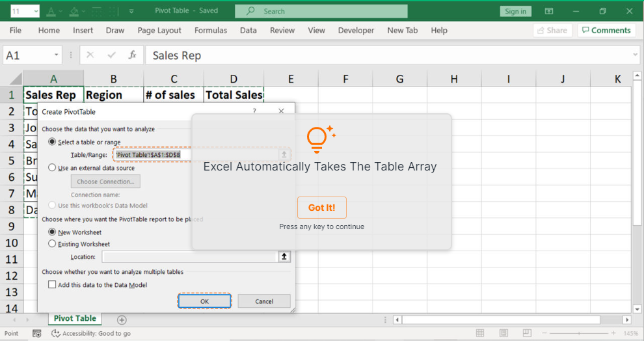Viewport: 644px width, 341px height.
Task: Open the Insert ribbon tab
Action: pos(83,31)
